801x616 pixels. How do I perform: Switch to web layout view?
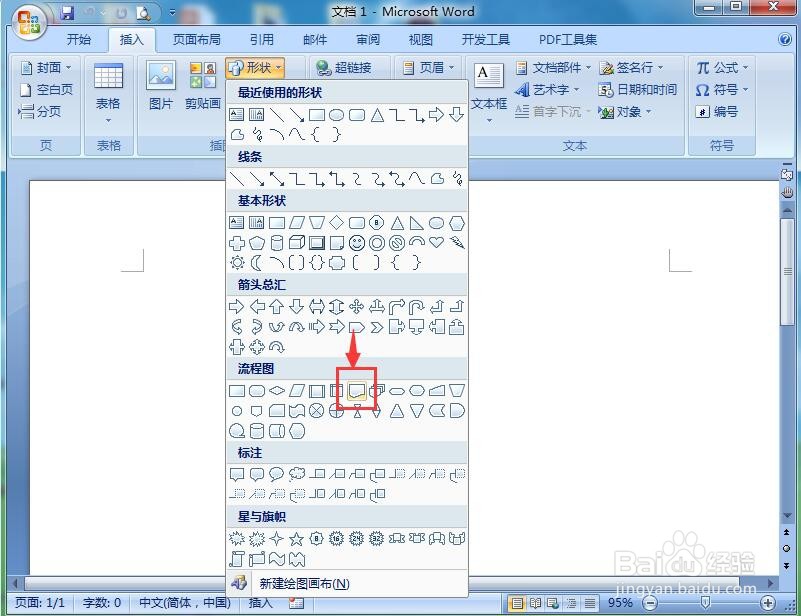point(553,603)
